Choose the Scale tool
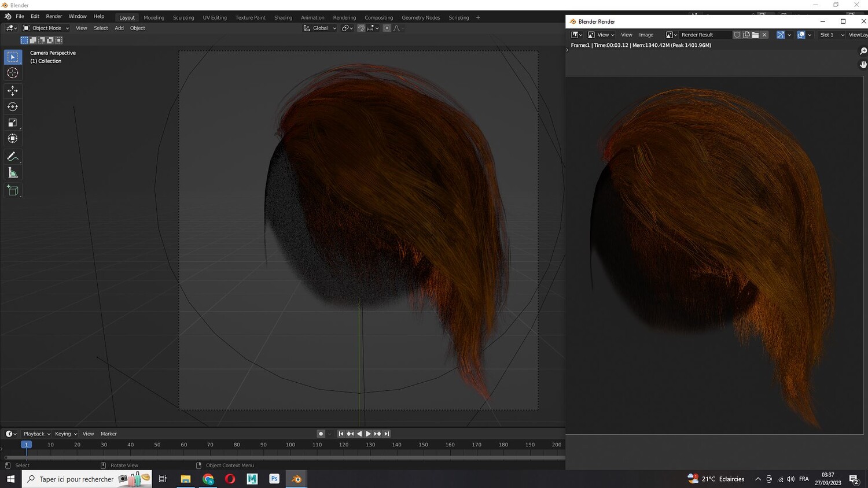Screen dimensions: 868x488 click(13, 123)
